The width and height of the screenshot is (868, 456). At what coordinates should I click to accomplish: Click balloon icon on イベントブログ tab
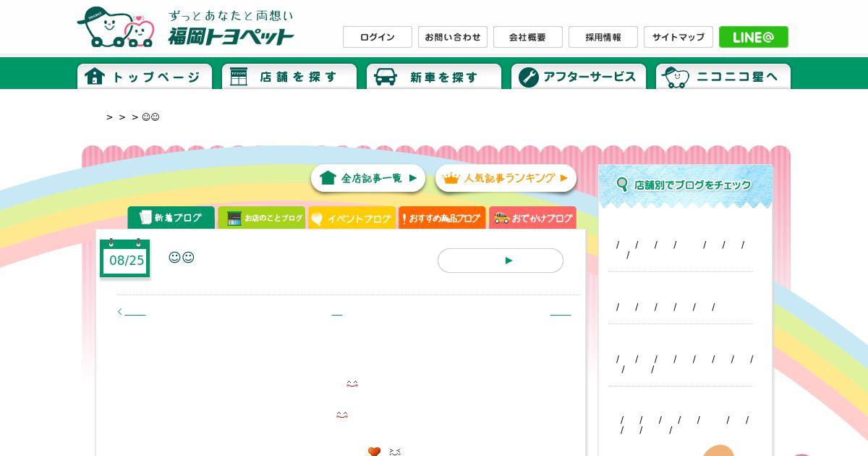point(317,219)
